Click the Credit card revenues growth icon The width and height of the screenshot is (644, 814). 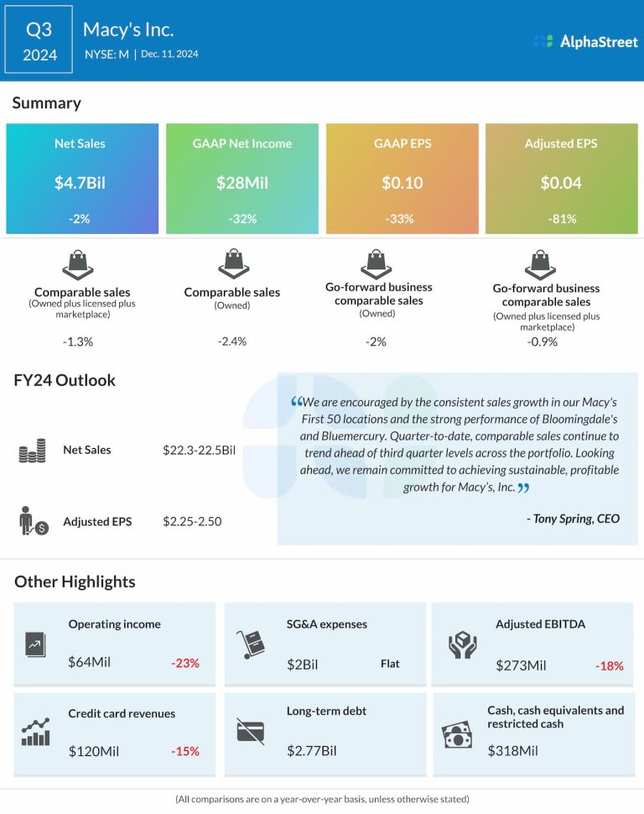point(36,733)
